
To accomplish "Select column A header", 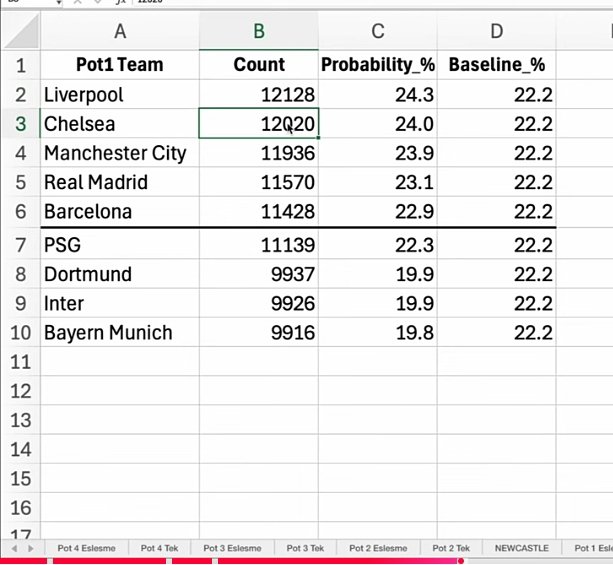I will [x=120, y=31].
